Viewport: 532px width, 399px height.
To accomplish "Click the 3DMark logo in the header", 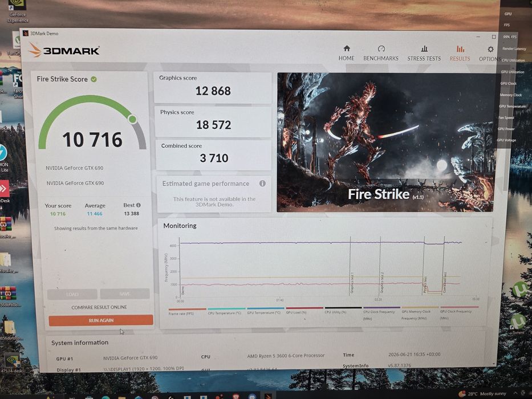I will 63,50.
